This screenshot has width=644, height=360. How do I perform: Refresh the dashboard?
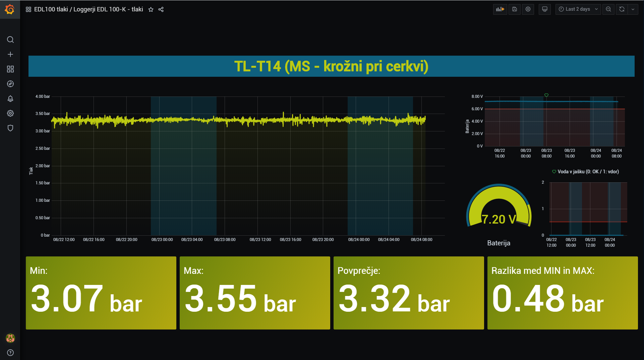coord(622,9)
